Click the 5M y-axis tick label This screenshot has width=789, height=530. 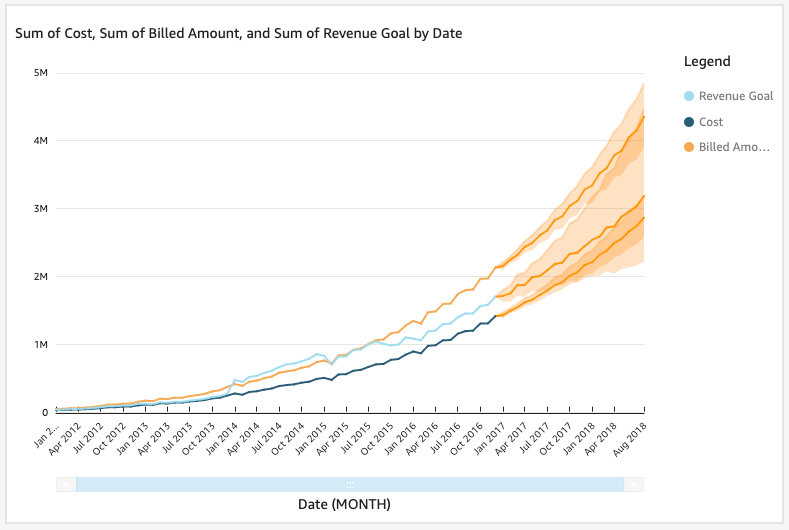[42, 73]
